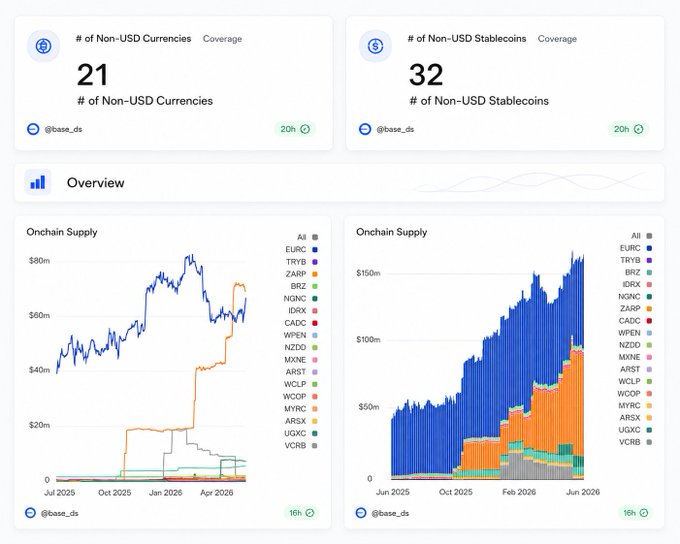Click WCOP label in line chart legend
The image size is (680, 544).
(294, 397)
